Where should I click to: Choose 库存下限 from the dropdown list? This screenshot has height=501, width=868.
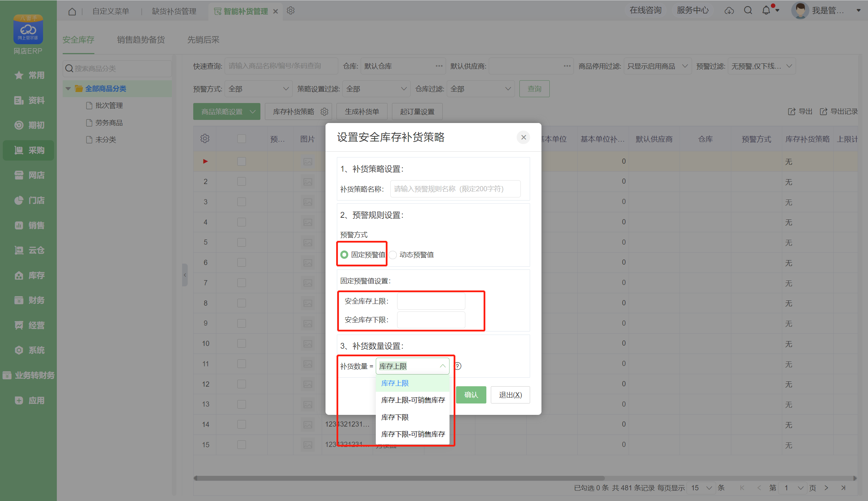[x=395, y=417]
